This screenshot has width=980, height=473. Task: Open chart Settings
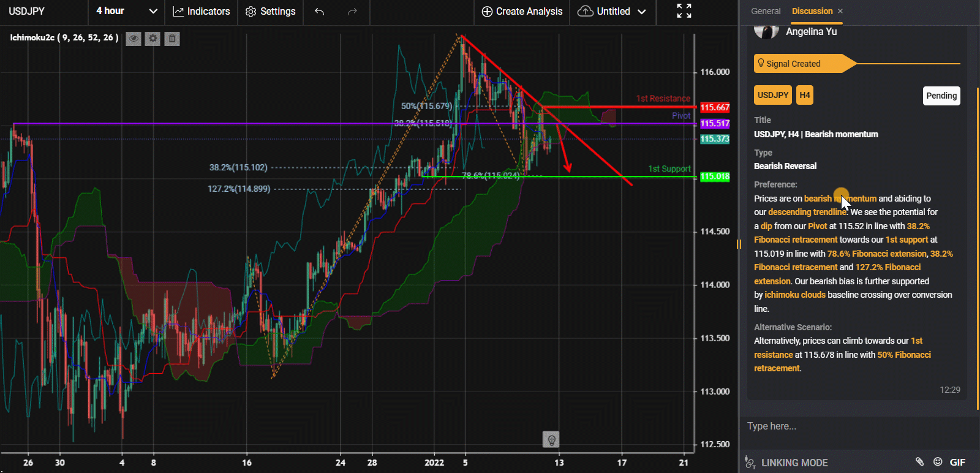tap(270, 11)
